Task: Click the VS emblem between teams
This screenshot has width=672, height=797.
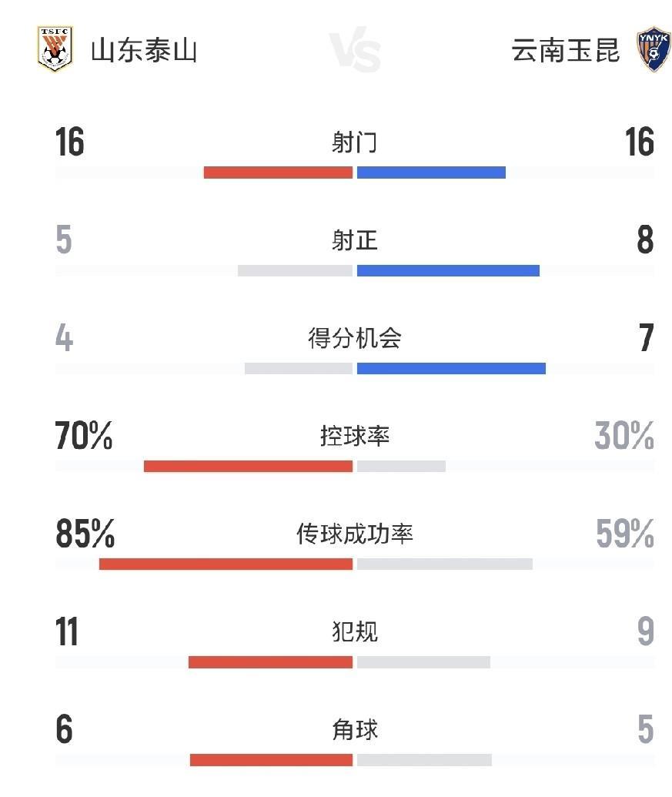Action: click(x=356, y=52)
